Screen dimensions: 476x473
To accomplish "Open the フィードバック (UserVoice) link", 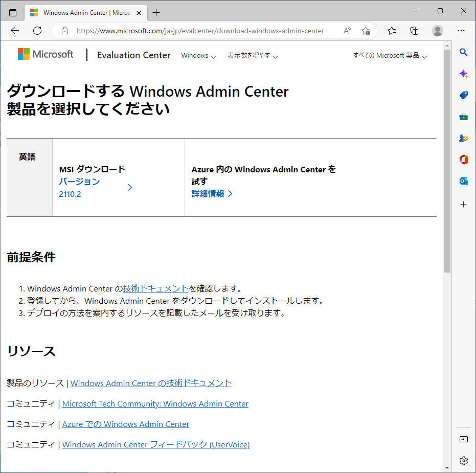I will 156,444.
